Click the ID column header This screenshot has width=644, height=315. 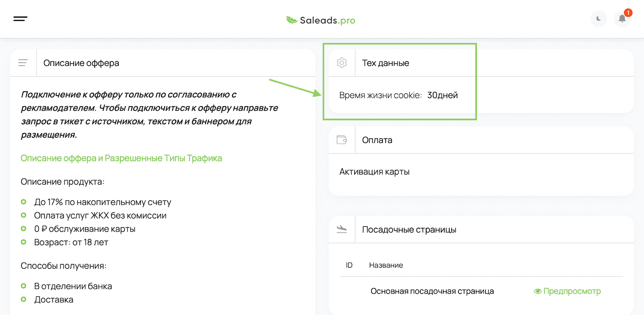tap(349, 265)
